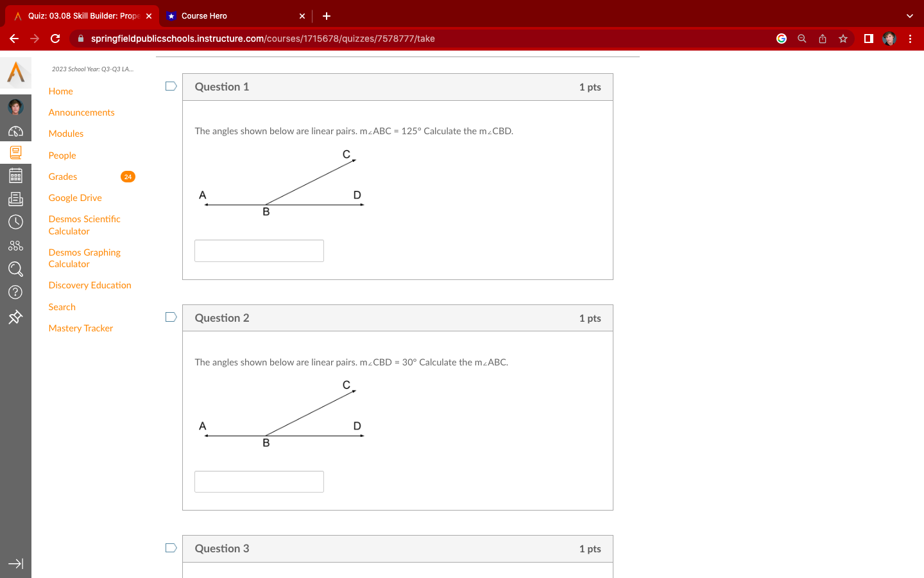Switch to the Course Hero tab

pyautogui.click(x=235, y=16)
